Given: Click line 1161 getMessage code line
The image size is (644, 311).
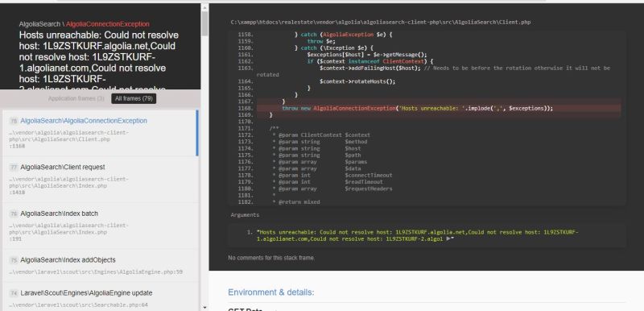Looking at the screenshot, I should click(367, 55).
